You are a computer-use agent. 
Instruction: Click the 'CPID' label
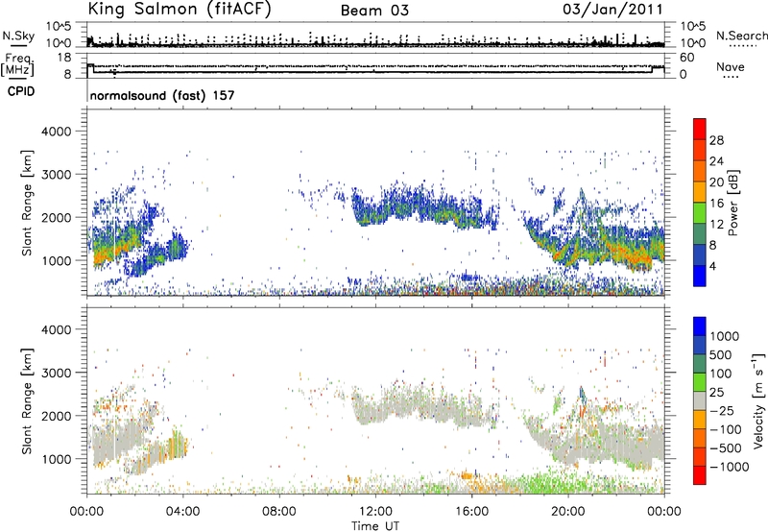pyautogui.click(x=21, y=91)
